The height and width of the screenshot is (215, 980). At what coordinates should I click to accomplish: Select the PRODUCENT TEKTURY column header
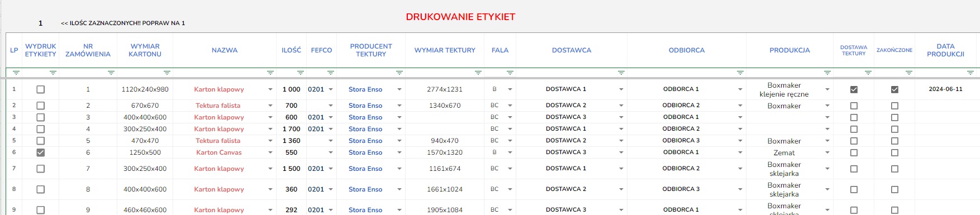tap(371, 50)
